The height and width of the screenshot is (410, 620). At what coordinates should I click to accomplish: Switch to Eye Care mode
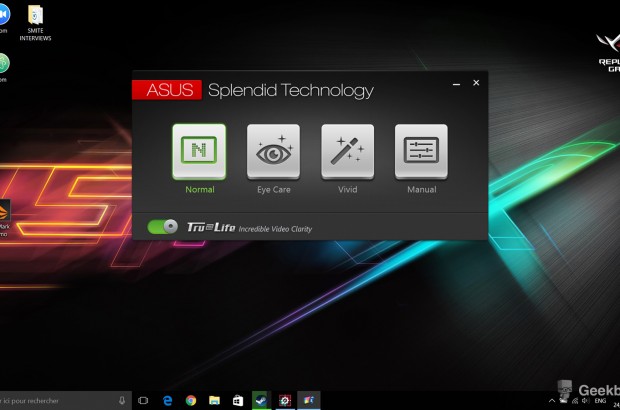pyautogui.click(x=273, y=151)
